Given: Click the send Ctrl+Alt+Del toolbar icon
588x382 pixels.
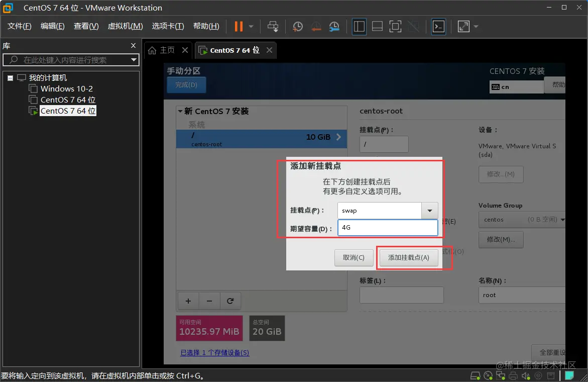Looking at the screenshot, I should point(273,26).
